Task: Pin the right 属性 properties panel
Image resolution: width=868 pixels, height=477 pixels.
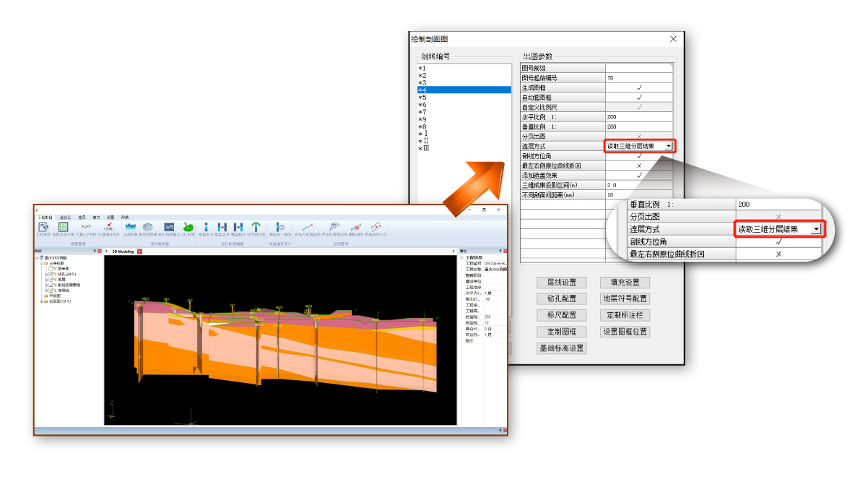Action: coord(500,251)
